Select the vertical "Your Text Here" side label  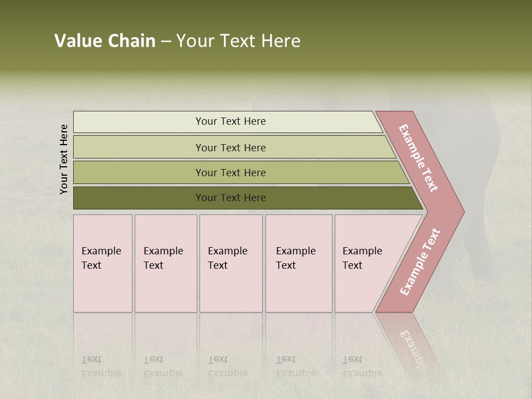64,160
